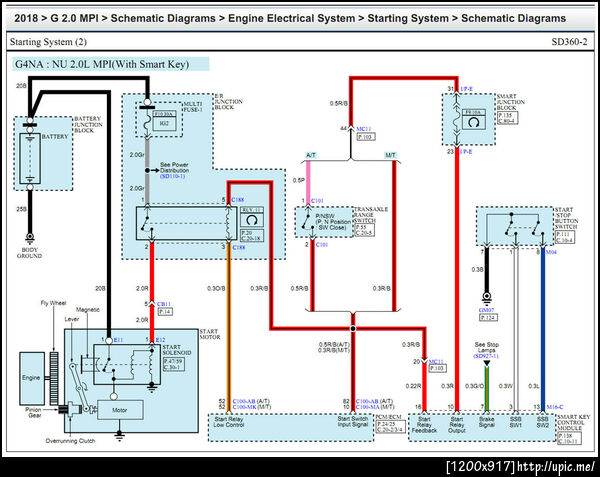Click the '2018' breadcrumb

[x=26, y=18]
